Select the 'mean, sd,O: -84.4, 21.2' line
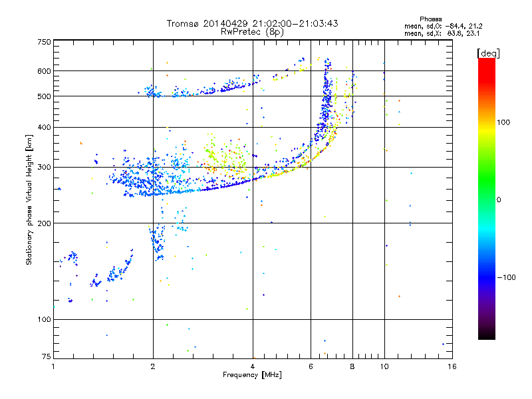Image resolution: width=532 pixels, height=399 pixels. [x=443, y=26]
